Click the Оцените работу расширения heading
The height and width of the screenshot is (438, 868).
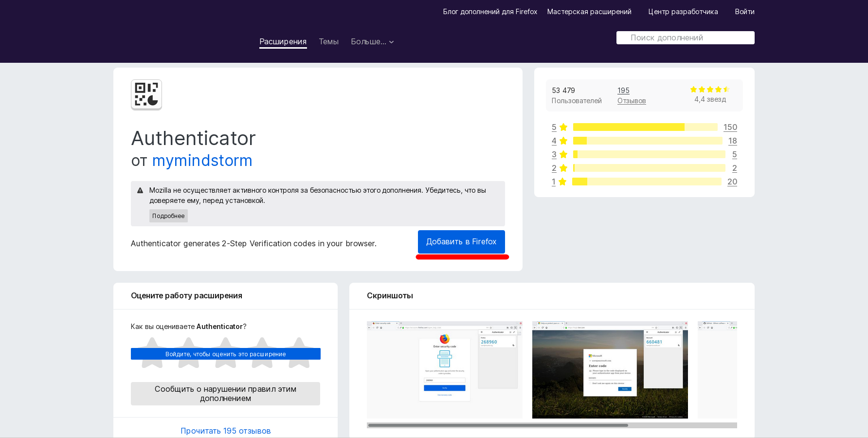point(187,296)
